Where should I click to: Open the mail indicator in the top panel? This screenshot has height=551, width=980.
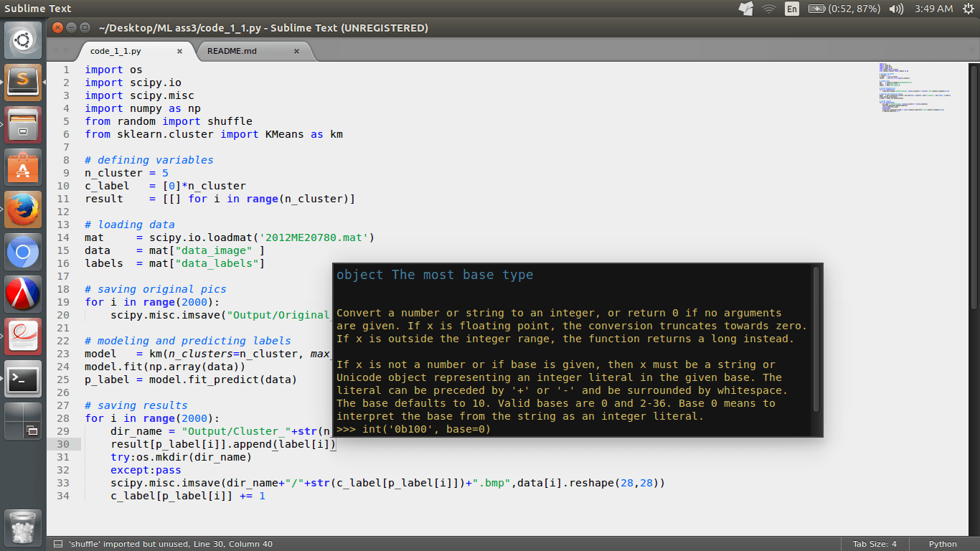(x=746, y=9)
